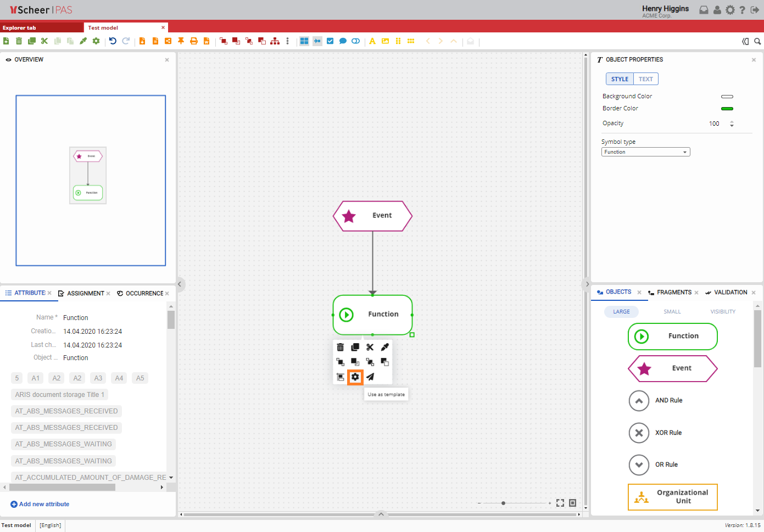764x532 pixels.
Task: Click the gear icon in Function popup
Action: pos(355,377)
